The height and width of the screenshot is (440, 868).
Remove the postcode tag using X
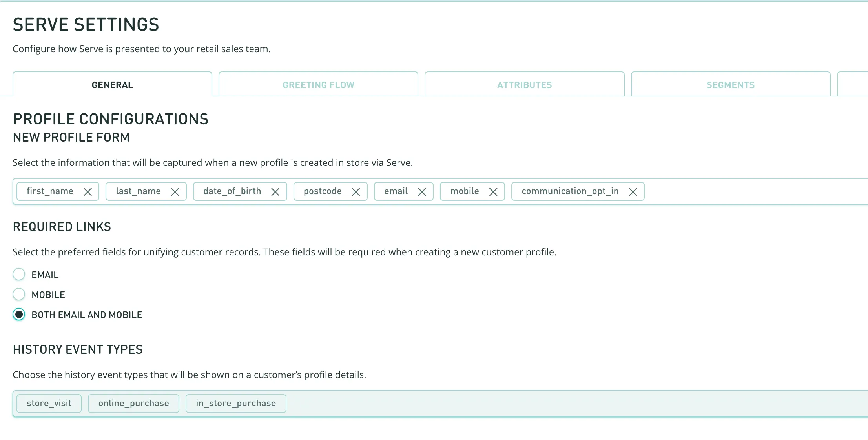(x=356, y=192)
